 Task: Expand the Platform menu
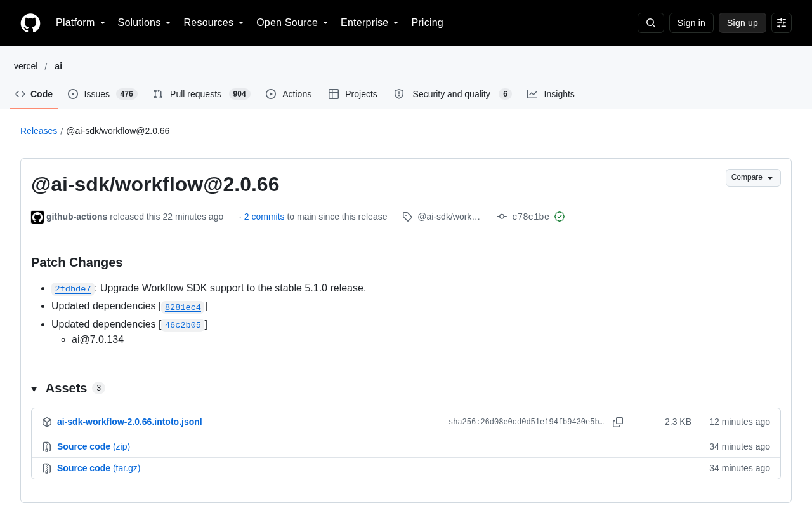(x=81, y=23)
